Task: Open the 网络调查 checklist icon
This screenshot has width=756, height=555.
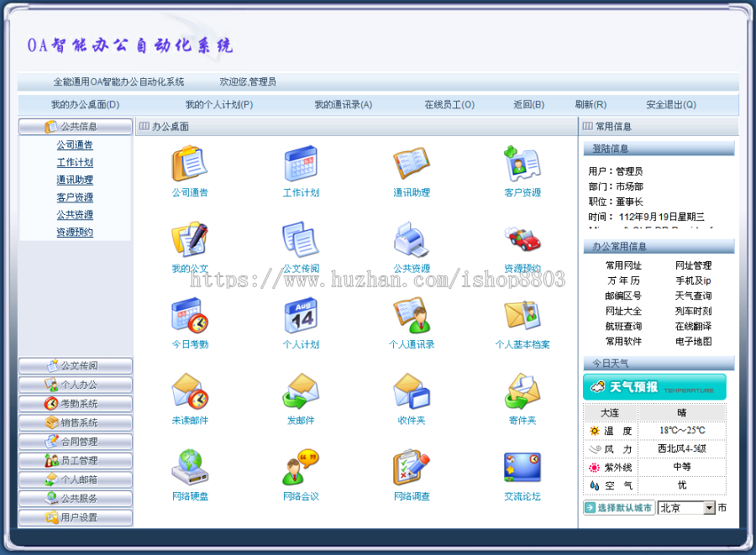Action: [412, 468]
